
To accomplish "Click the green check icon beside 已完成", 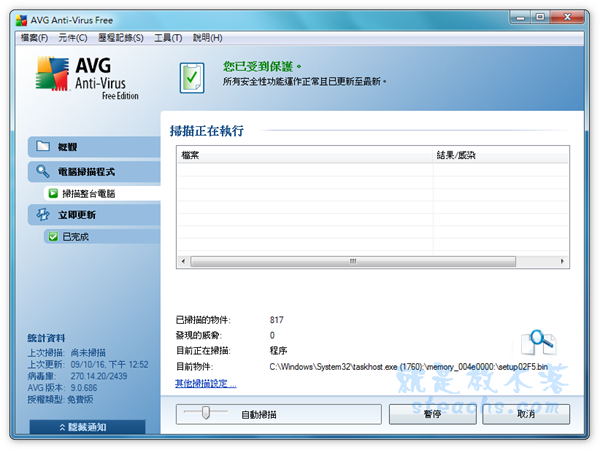I will 53,237.
